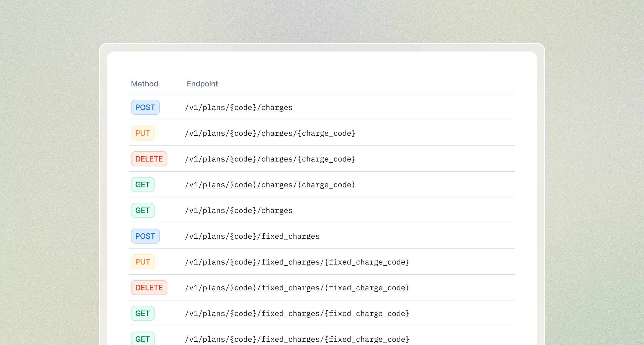Click the GET badge for the /v1/plans/{code}/charges list
The height and width of the screenshot is (345, 644).
tap(142, 210)
